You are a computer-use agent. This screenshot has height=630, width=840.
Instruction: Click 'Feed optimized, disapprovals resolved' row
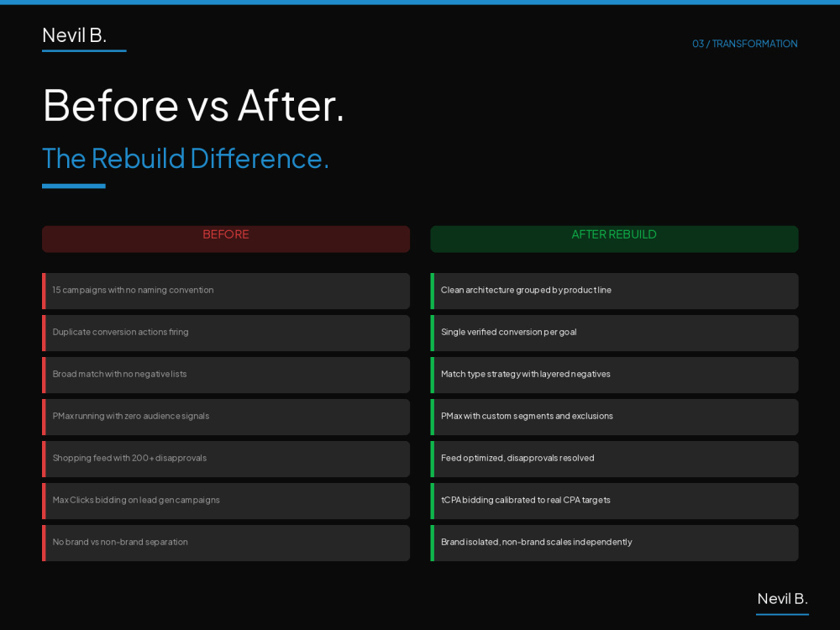[614, 459]
